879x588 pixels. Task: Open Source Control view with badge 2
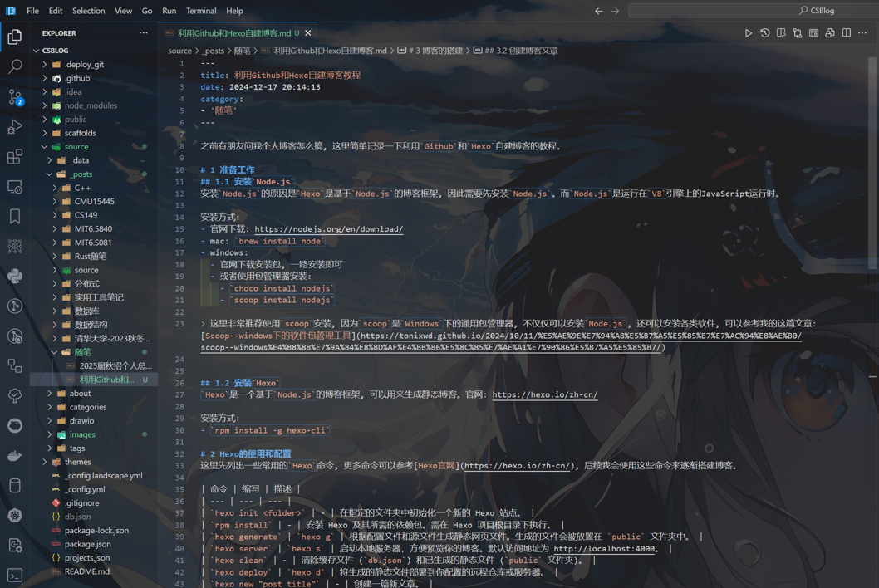(x=15, y=97)
